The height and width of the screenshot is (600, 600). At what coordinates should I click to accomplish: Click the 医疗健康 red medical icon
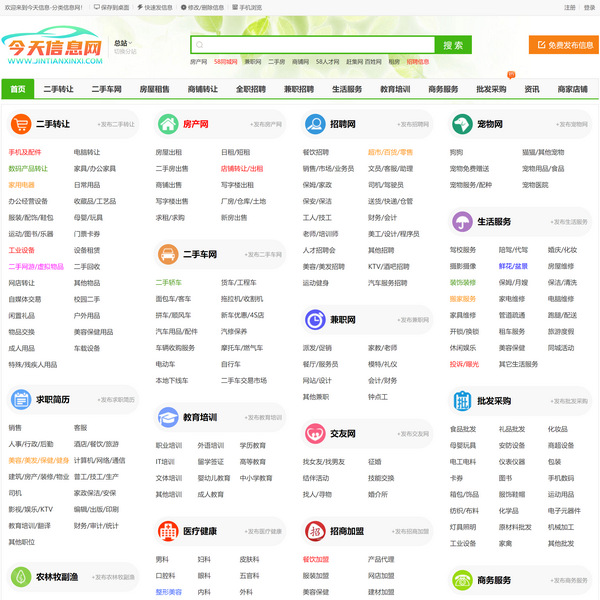pyautogui.click(x=168, y=530)
